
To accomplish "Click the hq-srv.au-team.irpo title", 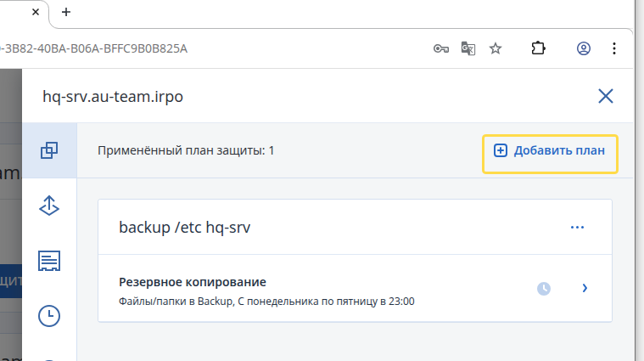I will [113, 97].
